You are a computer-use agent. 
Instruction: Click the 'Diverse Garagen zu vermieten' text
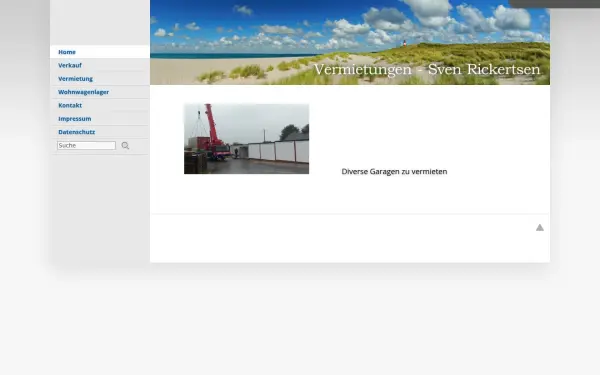[x=394, y=172]
